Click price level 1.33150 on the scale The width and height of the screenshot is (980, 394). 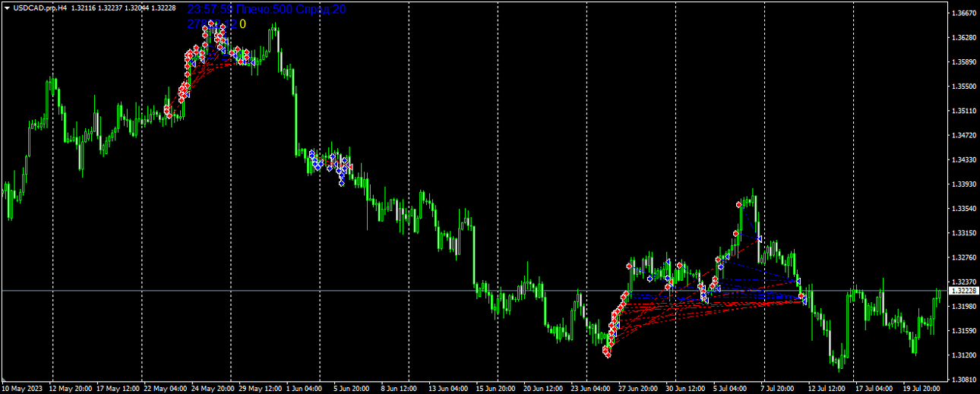click(x=963, y=233)
